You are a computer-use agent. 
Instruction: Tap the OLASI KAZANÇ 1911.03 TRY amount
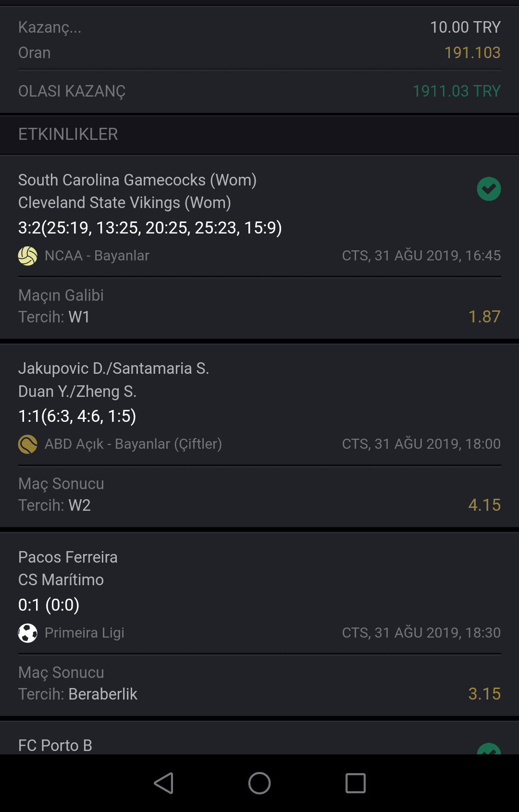point(457,91)
